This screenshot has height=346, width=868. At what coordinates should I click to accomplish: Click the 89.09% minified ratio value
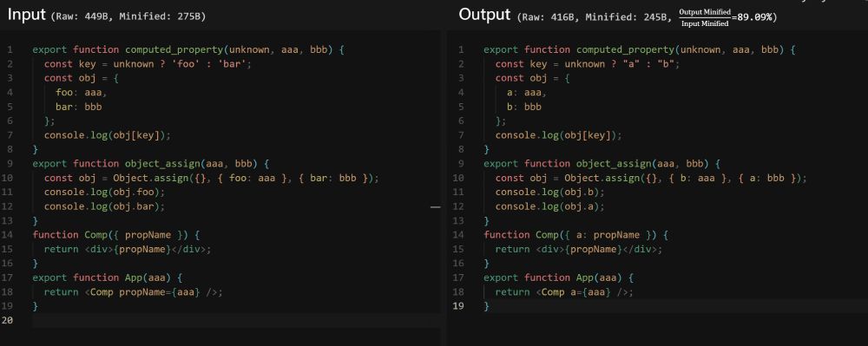(754, 17)
